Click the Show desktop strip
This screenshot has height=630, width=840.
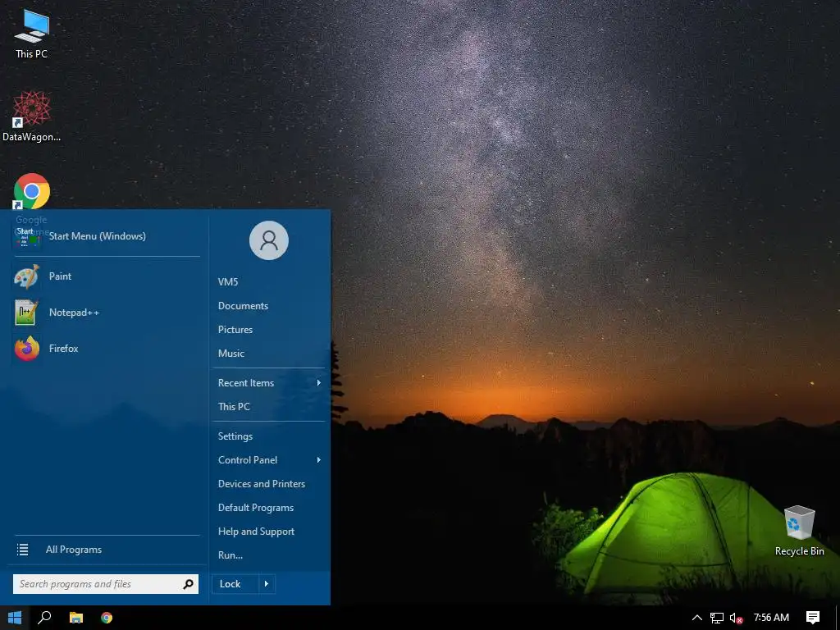tap(837, 618)
